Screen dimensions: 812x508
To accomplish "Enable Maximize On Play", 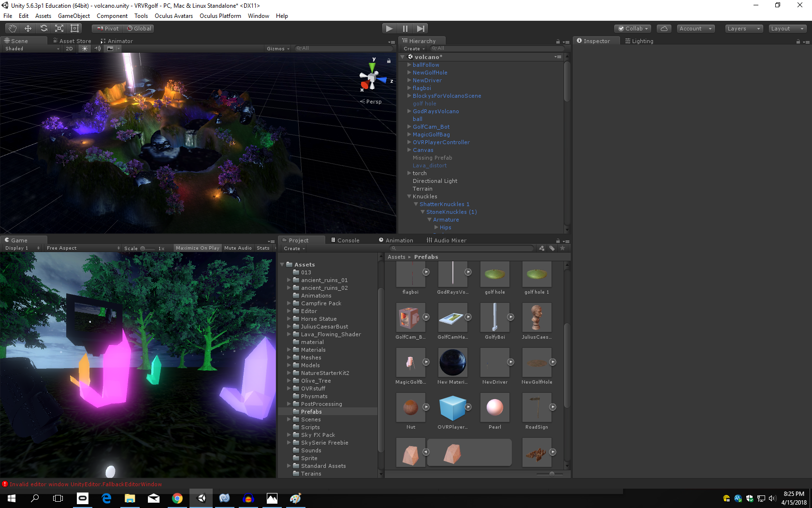I will (197, 248).
